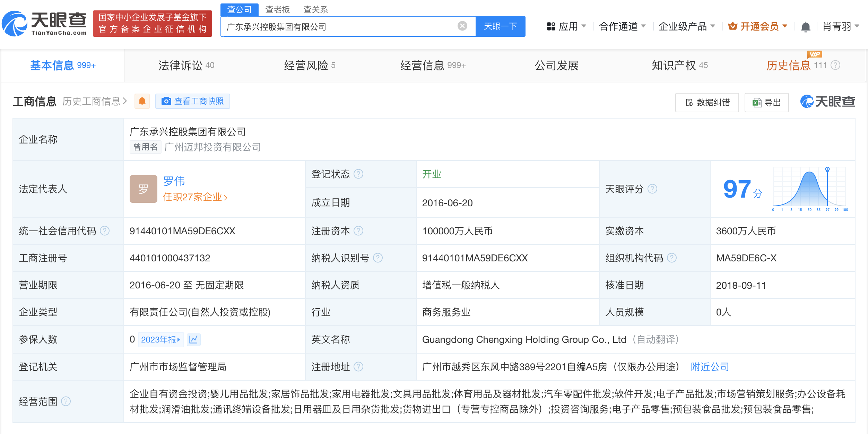This screenshot has height=434, width=868.
Task: Select the 查老板 search tab
Action: (x=277, y=9)
